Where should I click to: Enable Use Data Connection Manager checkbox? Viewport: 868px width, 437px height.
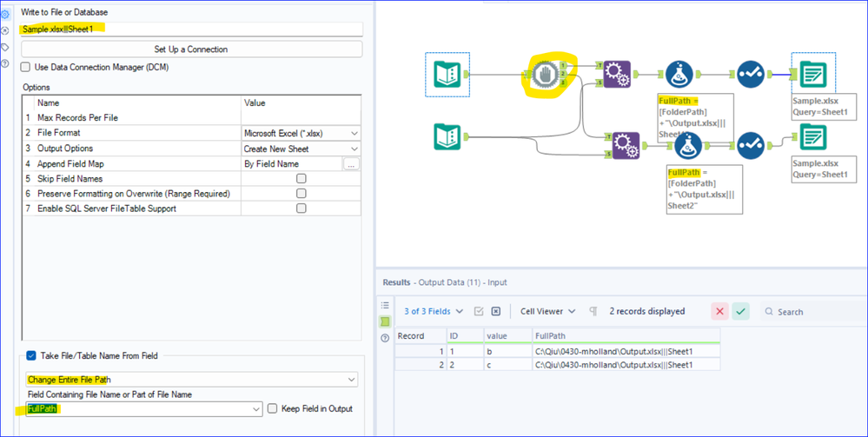point(25,67)
